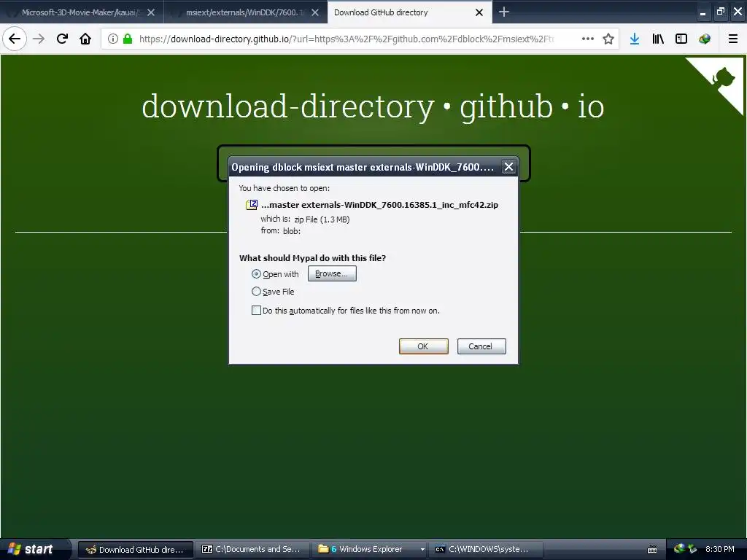The image size is (747, 560).
Task: Select the Download GitHub directory tab
Action: pyautogui.click(x=410, y=12)
